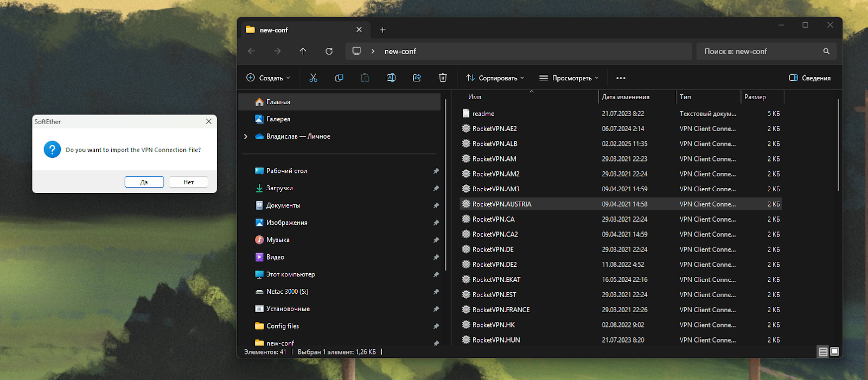This screenshot has width=868, height=380.
Task: Click the Cut scissors icon in toolbar
Action: [x=313, y=78]
